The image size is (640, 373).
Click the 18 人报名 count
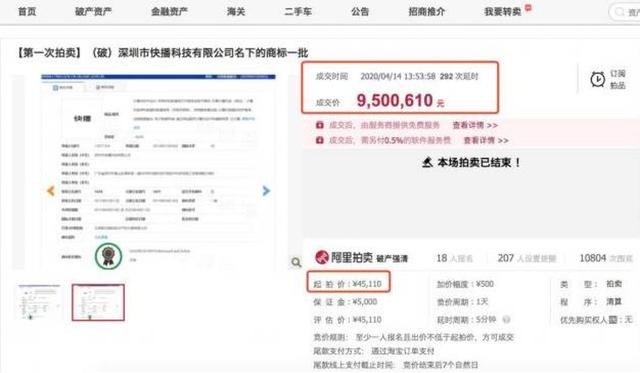pyautogui.click(x=454, y=258)
